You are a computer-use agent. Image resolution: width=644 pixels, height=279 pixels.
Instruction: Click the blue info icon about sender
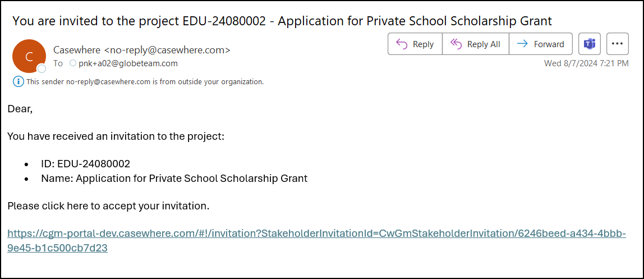click(x=19, y=82)
